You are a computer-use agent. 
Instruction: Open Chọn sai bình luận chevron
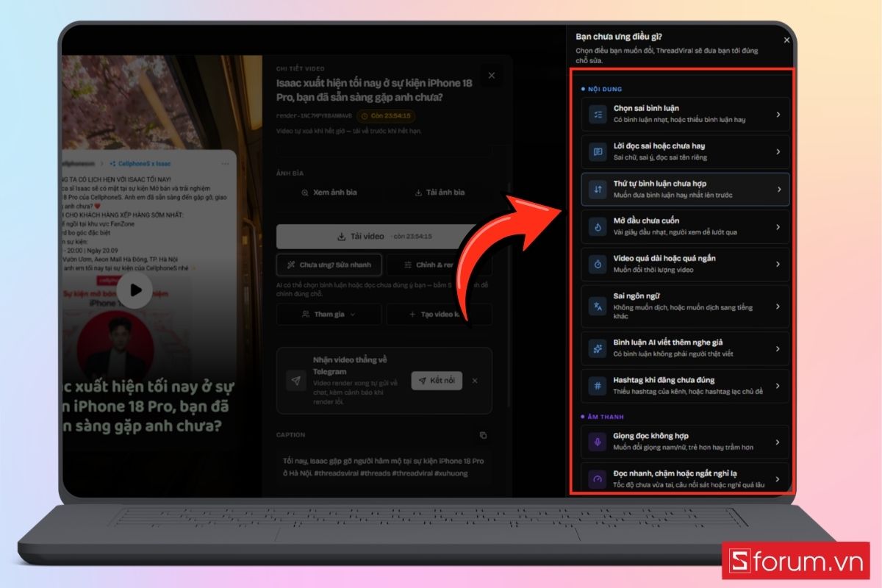tap(778, 115)
